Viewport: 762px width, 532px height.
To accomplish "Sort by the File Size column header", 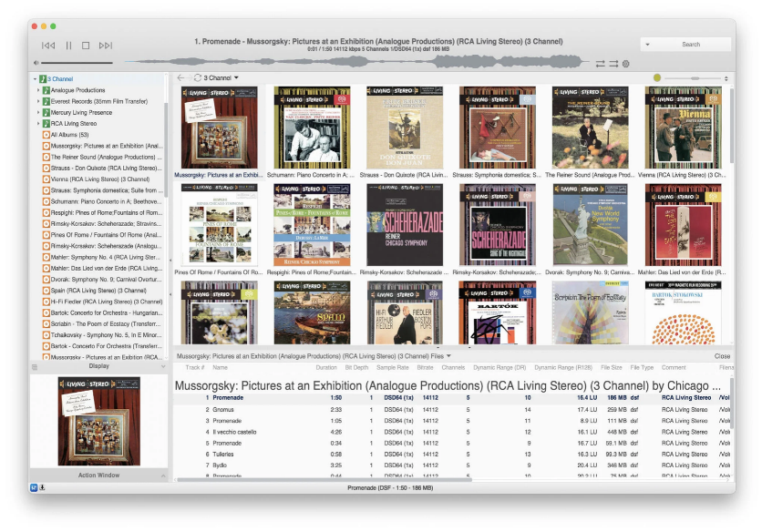I will coord(611,368).
